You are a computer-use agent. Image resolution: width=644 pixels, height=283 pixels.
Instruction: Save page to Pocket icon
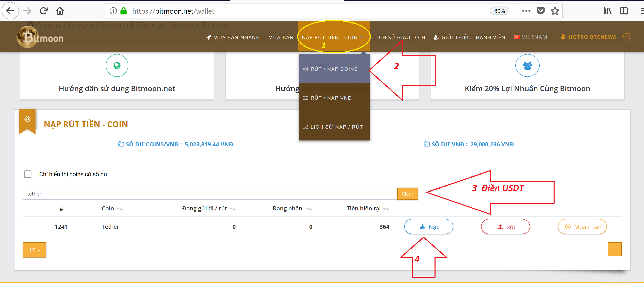point(540,11)
